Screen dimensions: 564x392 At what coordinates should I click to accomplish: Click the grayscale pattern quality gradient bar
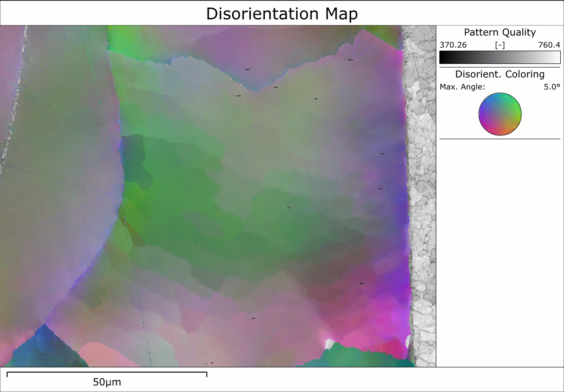(x=500, y=57)
